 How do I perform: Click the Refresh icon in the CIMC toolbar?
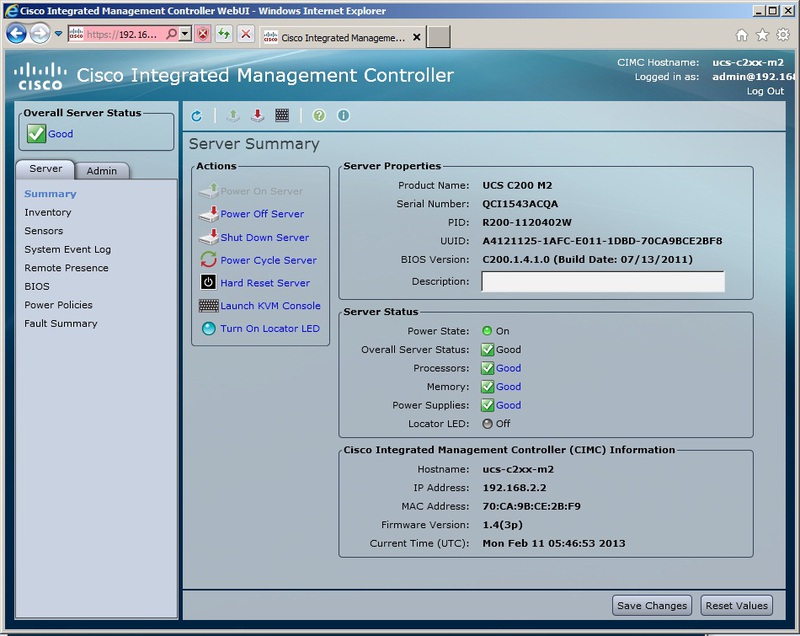tap(196, 116)
